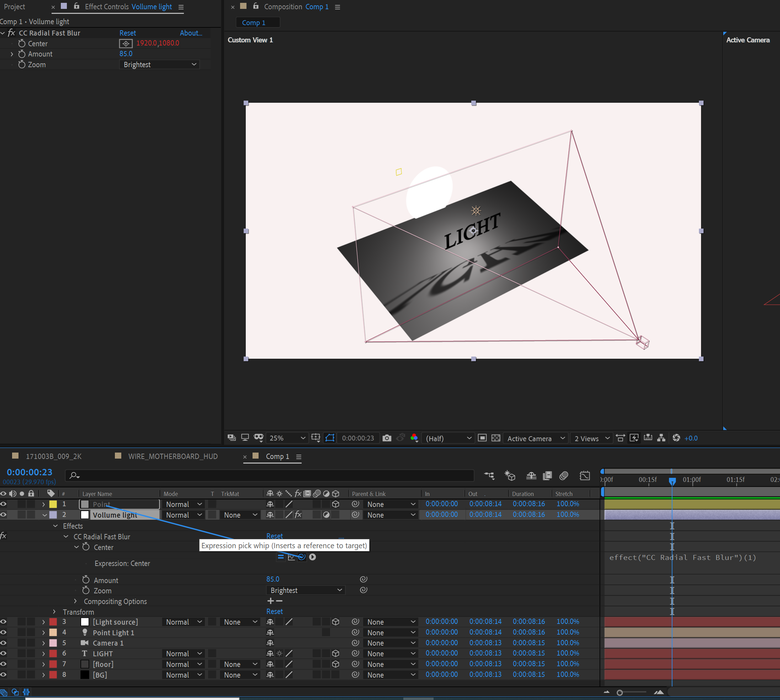Expand the Transform group of Vollume light
Screen dimensions: 780x700
(54, 611)
